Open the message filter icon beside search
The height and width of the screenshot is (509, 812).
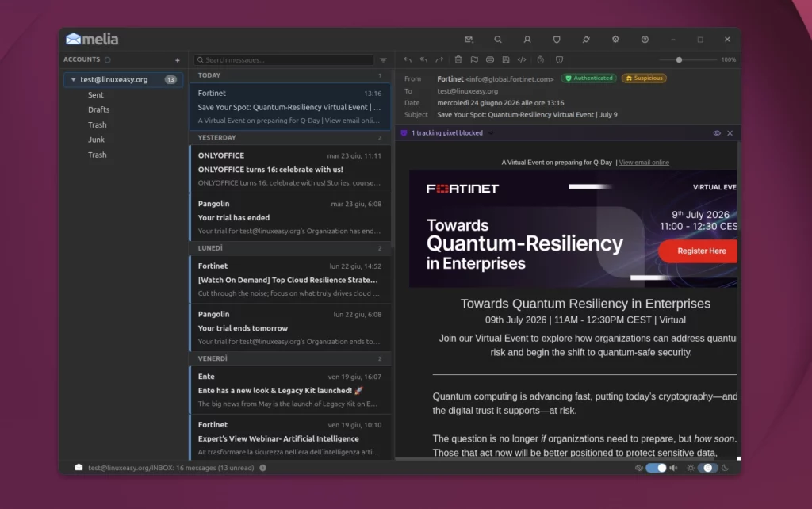[383, 60]
